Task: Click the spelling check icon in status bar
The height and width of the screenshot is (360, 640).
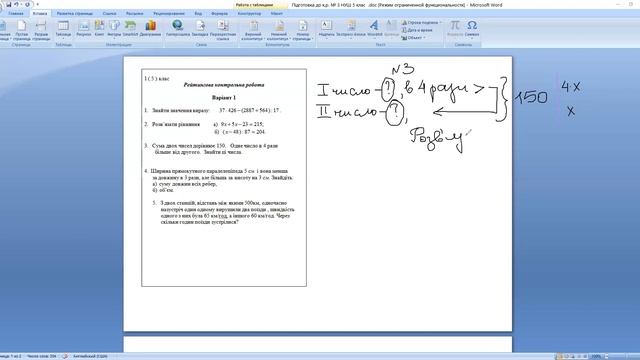Action: pyautogui.click(x=64, y=356)
